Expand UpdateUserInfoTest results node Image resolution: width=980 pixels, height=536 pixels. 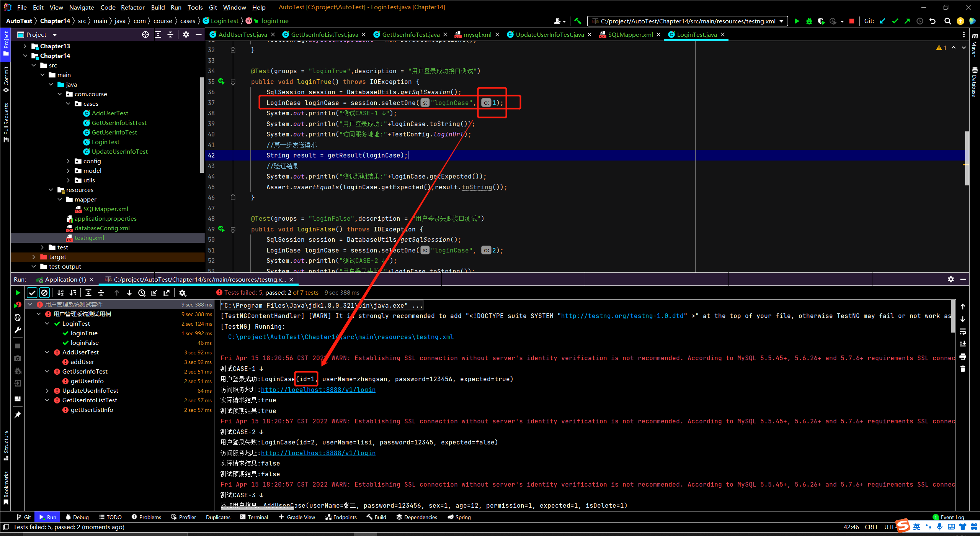point(47,391)
